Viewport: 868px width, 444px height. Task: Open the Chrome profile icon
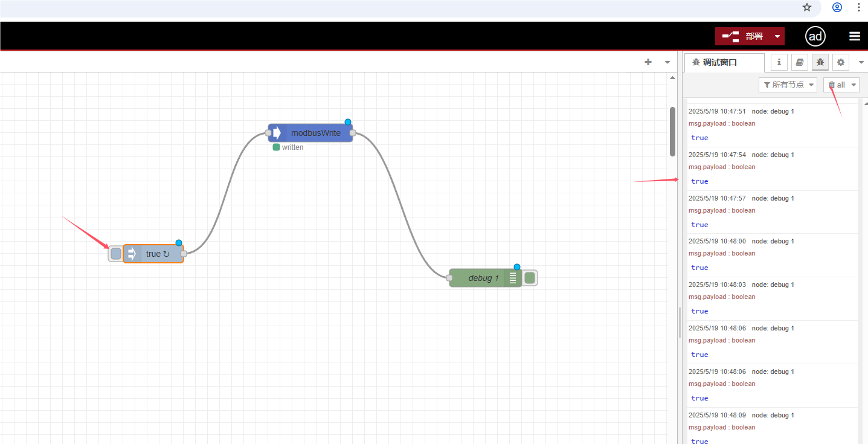click(837, 7)
